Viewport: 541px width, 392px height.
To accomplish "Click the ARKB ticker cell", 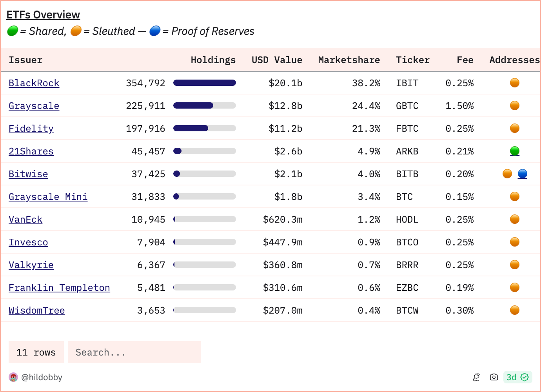I will click(407, 151).
